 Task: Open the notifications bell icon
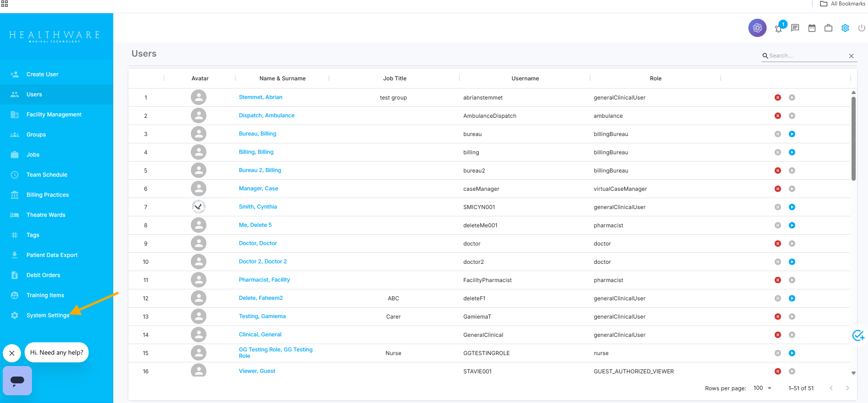tap(779, 28)
